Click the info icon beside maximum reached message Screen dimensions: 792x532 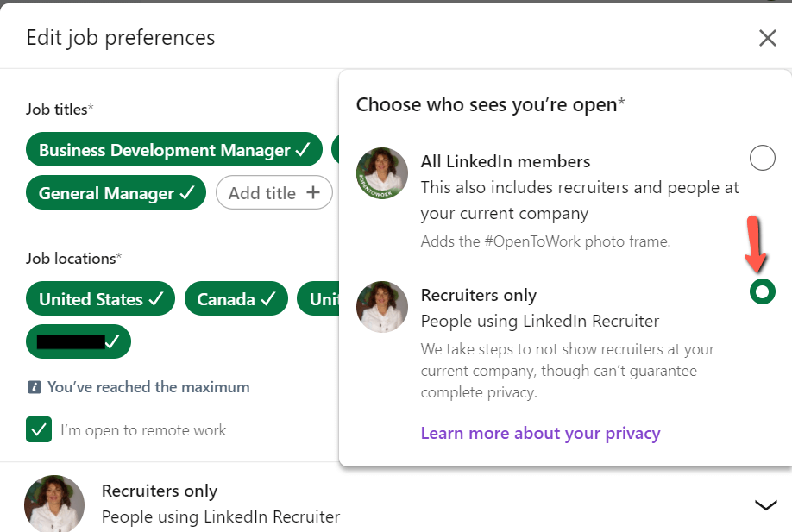[34, 388]
